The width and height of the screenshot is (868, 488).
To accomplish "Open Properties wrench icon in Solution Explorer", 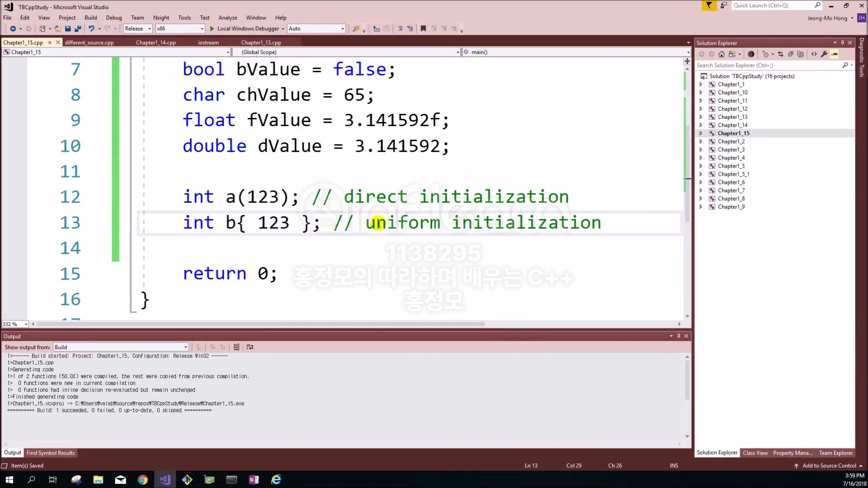I will point(824,54).
